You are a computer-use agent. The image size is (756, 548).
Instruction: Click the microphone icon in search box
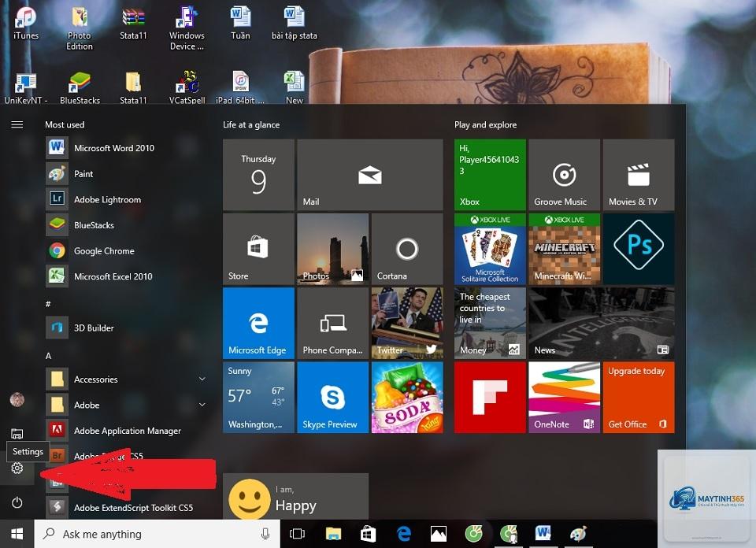click(265, 534)
